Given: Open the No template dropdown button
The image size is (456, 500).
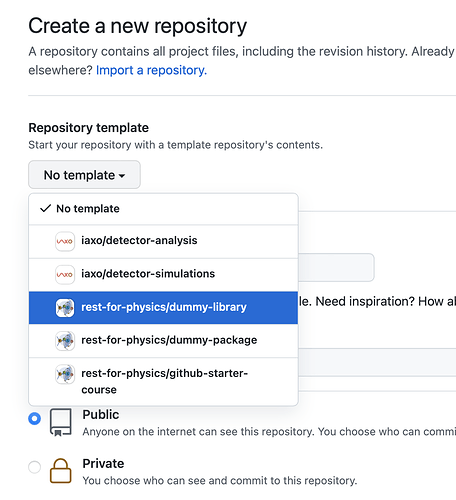Looking at the screenshot, I should [x=84, y=175].
